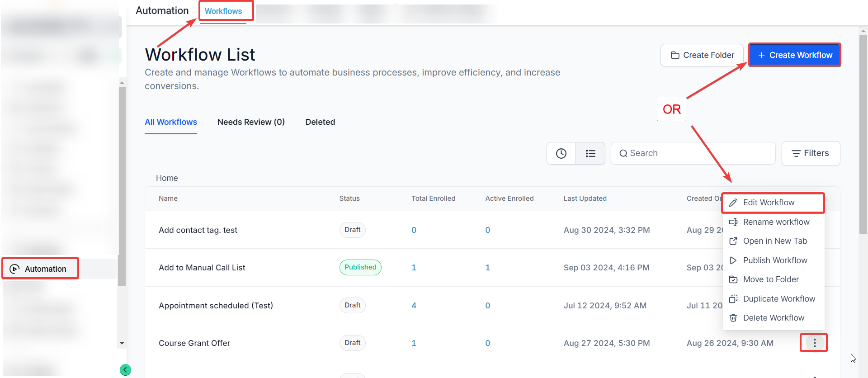Collapse sidebar with green arrow button
This screenshot has height=378, width=868.
(125, 370)
